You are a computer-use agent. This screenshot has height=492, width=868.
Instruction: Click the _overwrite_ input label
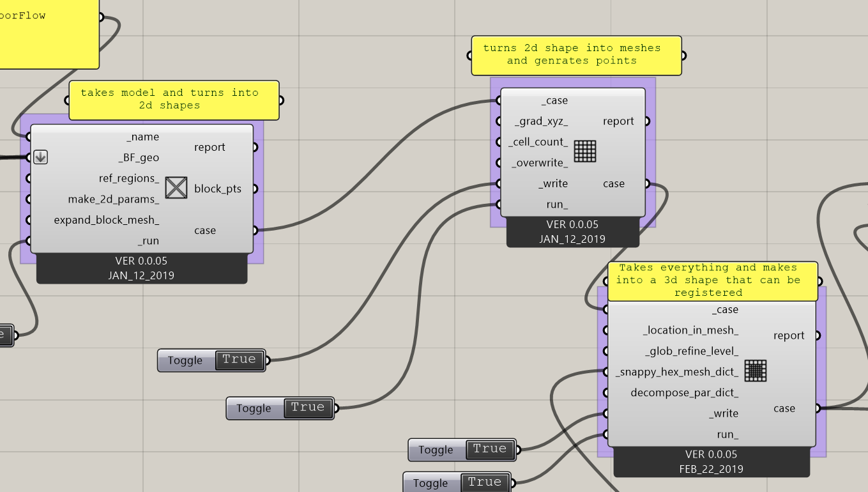pos(540,163)
